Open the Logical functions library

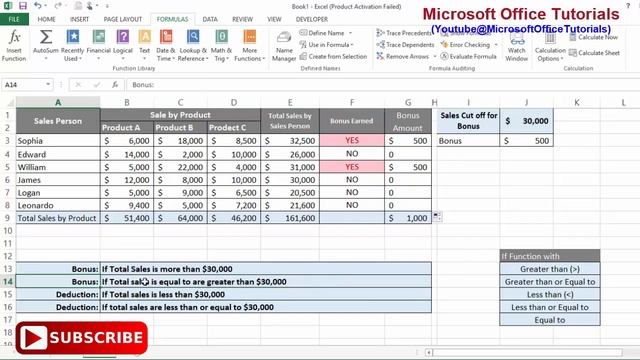(122, 45)
